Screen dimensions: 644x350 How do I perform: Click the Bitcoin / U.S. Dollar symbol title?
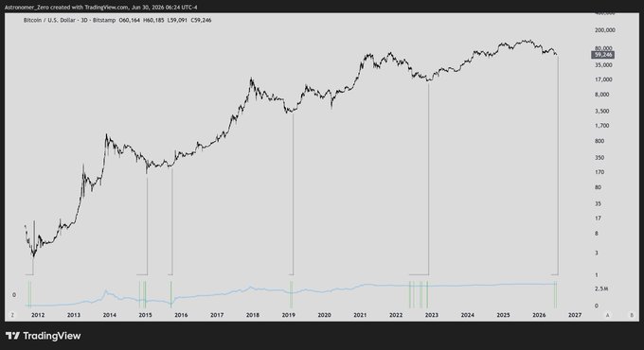(x=69, y=20)
